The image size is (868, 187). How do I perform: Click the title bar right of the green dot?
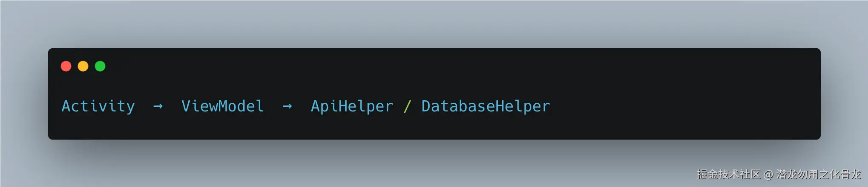pos(426,66)
